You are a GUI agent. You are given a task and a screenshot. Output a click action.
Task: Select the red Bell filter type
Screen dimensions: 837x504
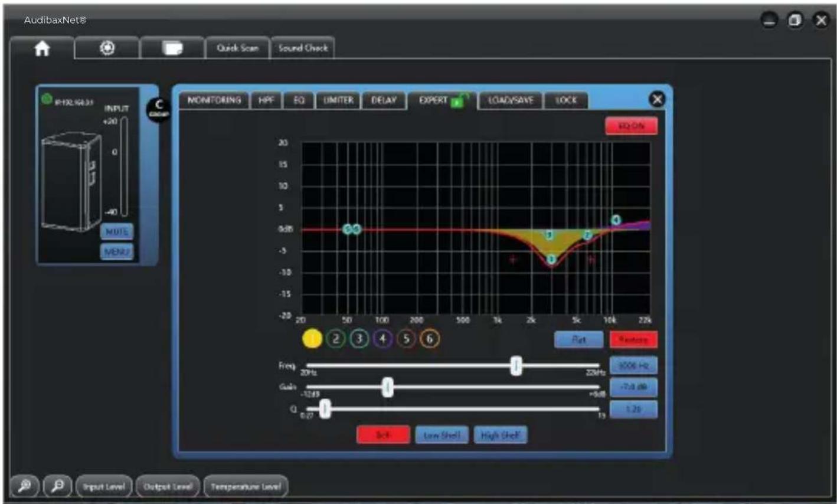[383, 435]
